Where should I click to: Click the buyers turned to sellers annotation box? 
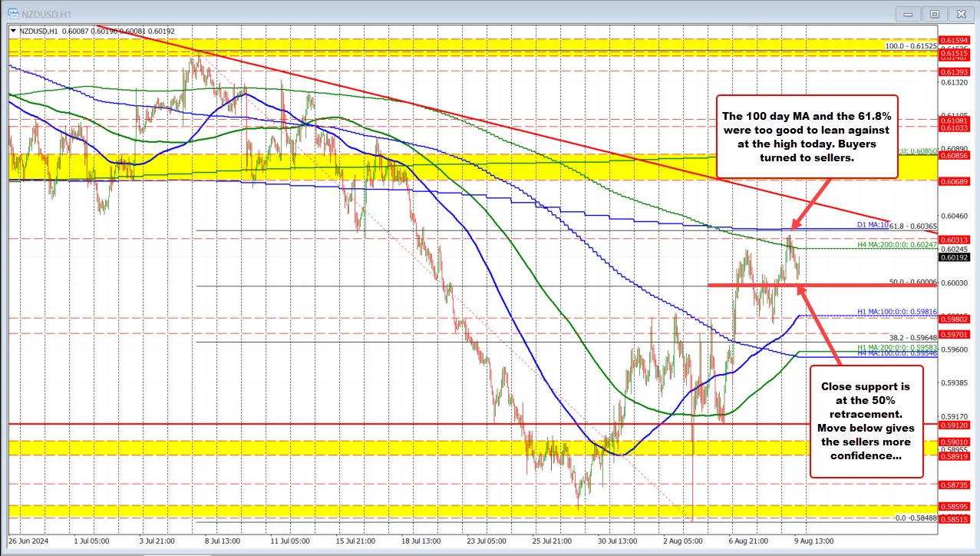[x=807, y=137]
